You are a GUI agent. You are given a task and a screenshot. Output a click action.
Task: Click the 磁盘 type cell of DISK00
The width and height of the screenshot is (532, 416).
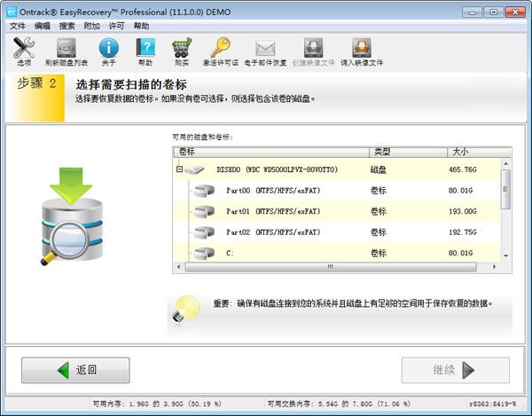378,169
